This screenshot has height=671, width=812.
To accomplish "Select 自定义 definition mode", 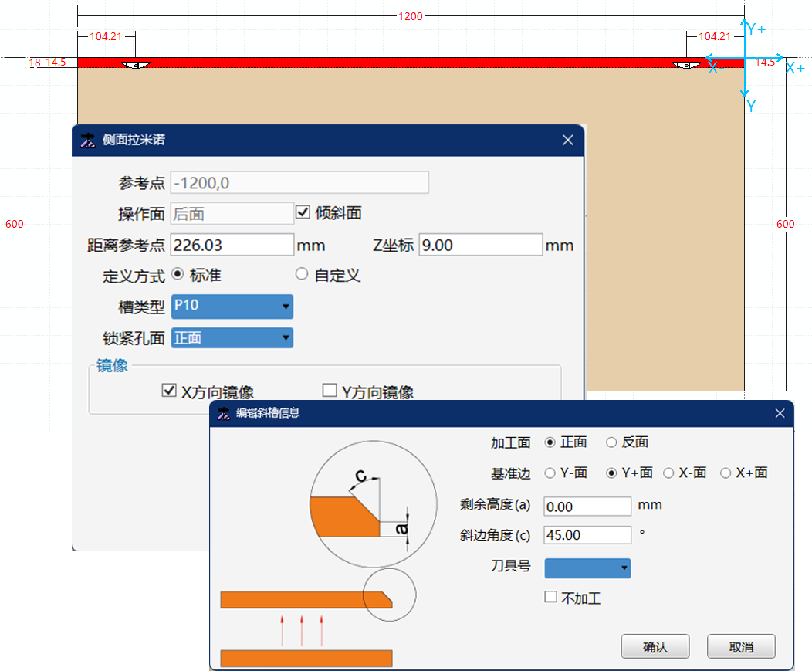I will [x=302, y=274].
